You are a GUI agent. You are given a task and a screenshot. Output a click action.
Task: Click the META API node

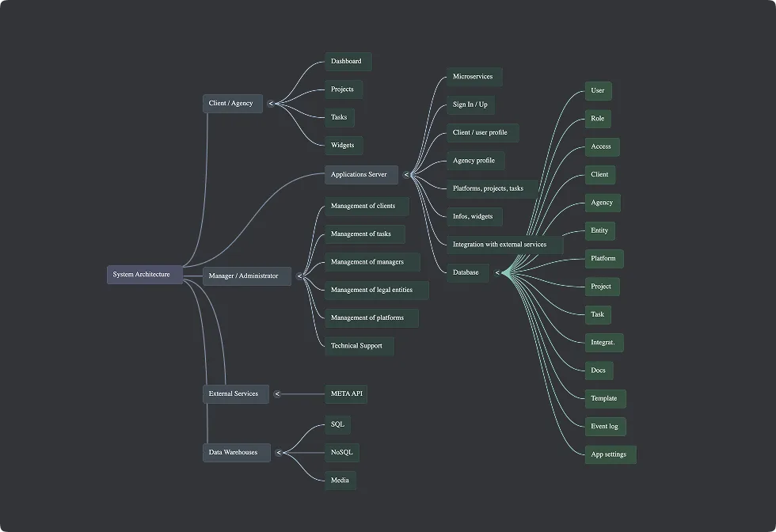tap(346, 393)
